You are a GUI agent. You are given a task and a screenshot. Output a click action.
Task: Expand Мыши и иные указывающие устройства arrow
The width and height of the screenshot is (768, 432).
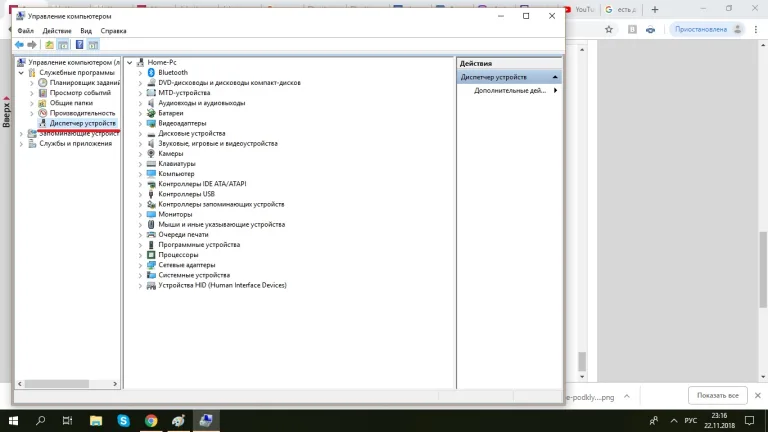140,224
